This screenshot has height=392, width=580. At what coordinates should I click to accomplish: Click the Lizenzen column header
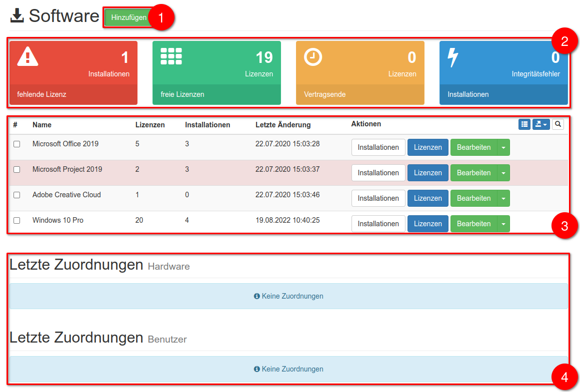point(150,125)
